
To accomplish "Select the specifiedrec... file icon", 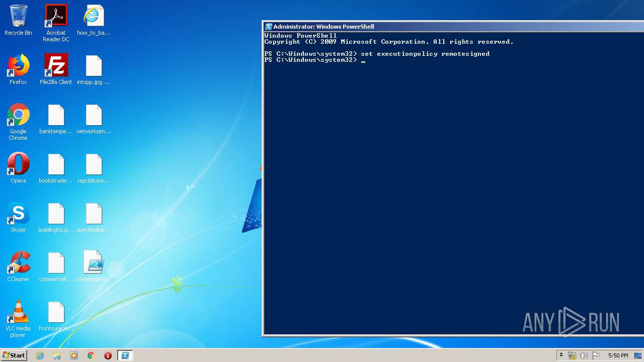I will coord(94,217).
